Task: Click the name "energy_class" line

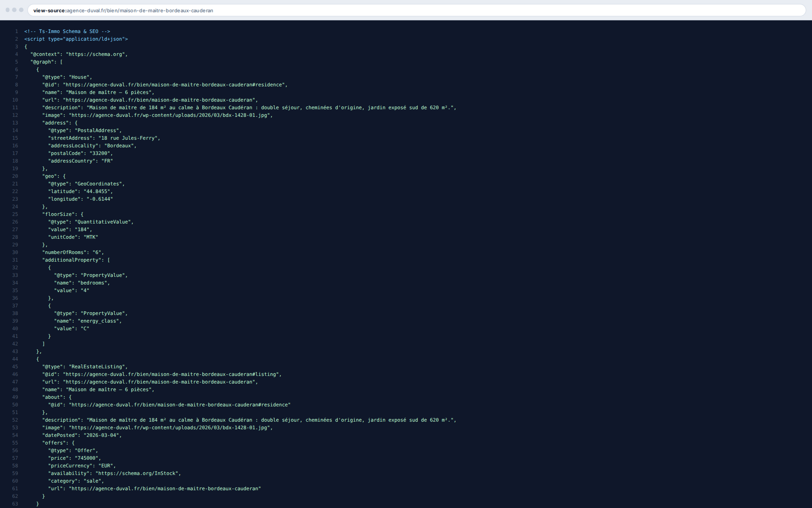Action: [88, 321]
